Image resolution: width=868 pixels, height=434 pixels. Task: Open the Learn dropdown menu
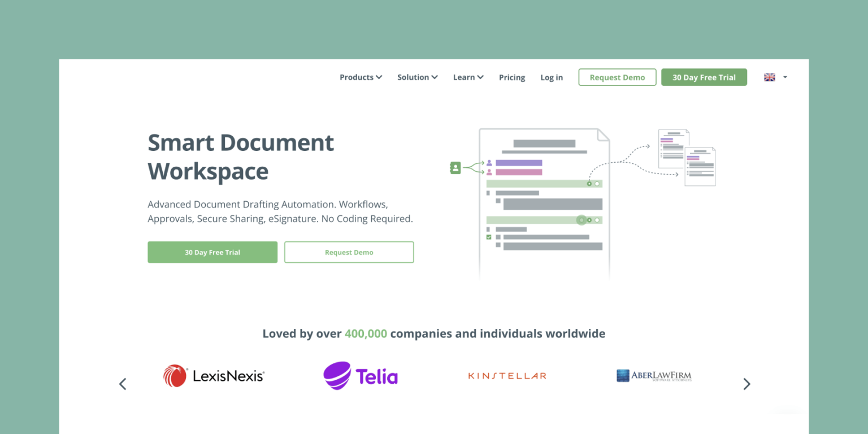[467, 77]
